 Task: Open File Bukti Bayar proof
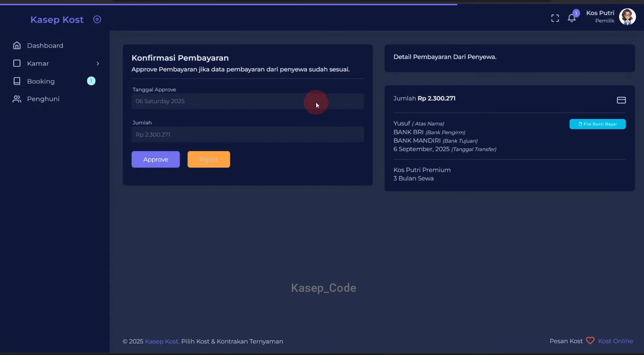click(x=597, y=124)
